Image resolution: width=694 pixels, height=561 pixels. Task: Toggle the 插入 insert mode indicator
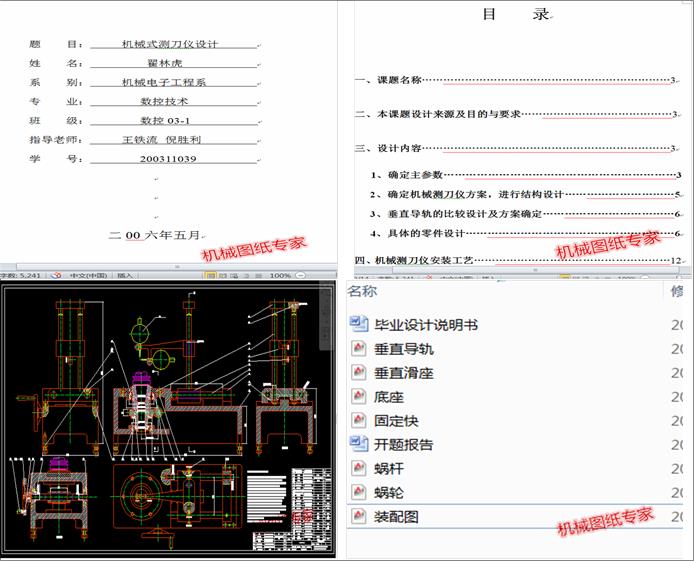click(x=125, y=275)
